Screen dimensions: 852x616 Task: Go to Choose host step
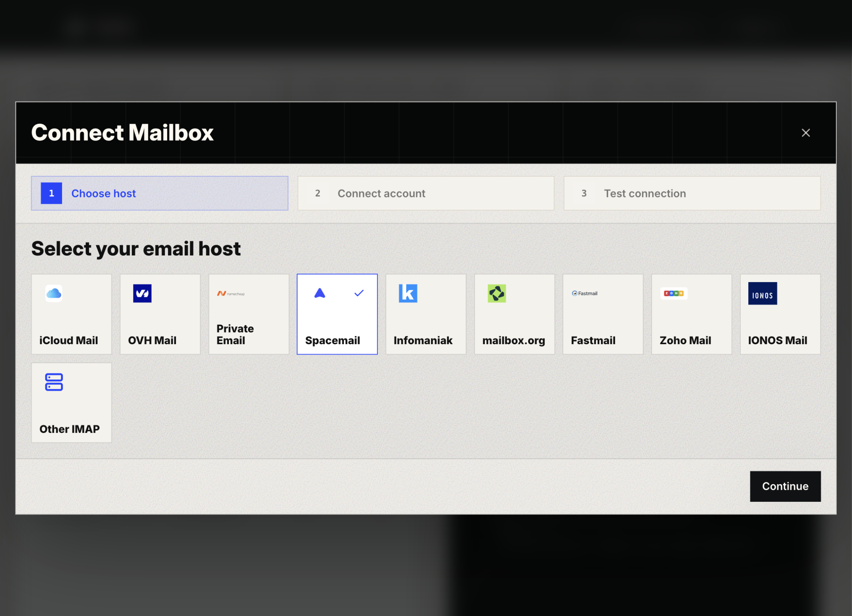[x=160, y=193]
